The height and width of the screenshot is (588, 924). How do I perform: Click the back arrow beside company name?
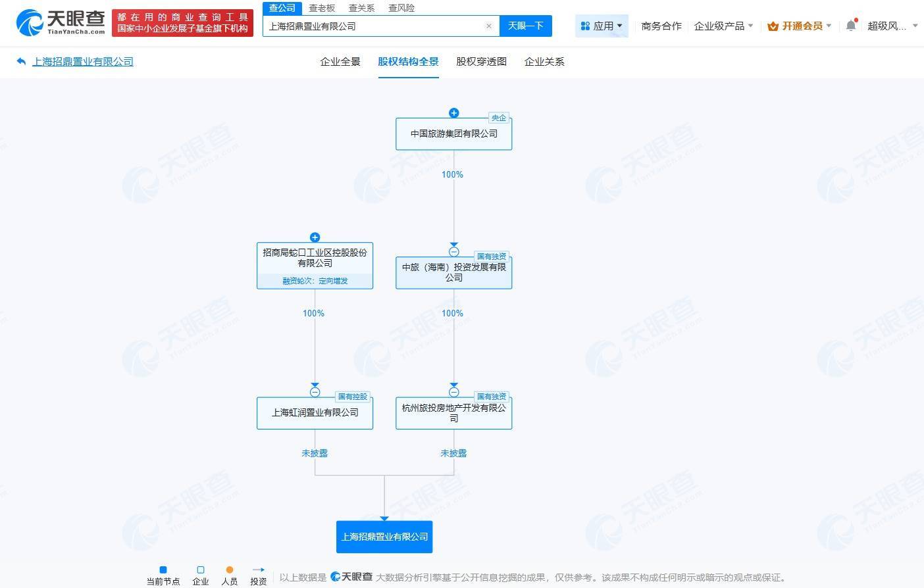tap(21, 61)
